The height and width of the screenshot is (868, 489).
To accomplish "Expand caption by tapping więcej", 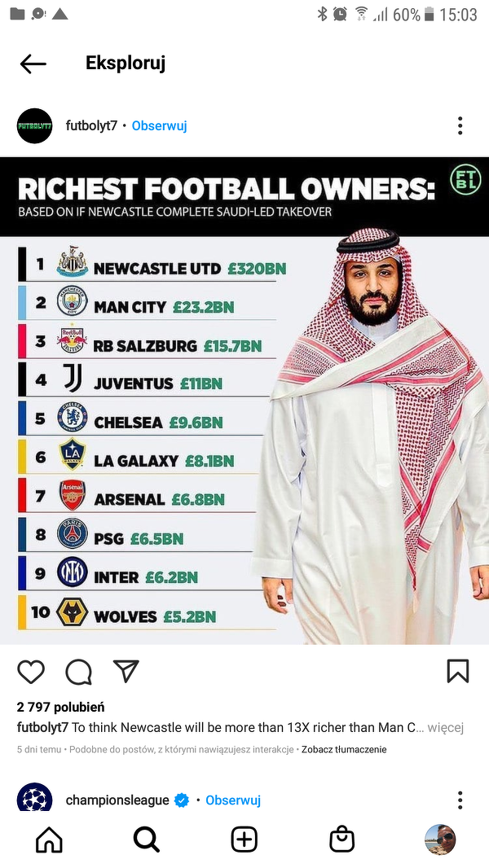I will pos(445,726).
